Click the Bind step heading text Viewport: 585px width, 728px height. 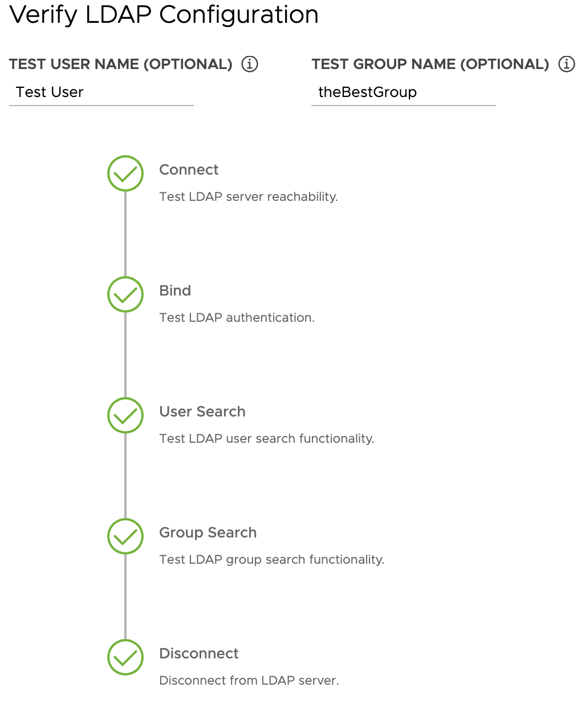click(175, 290)
